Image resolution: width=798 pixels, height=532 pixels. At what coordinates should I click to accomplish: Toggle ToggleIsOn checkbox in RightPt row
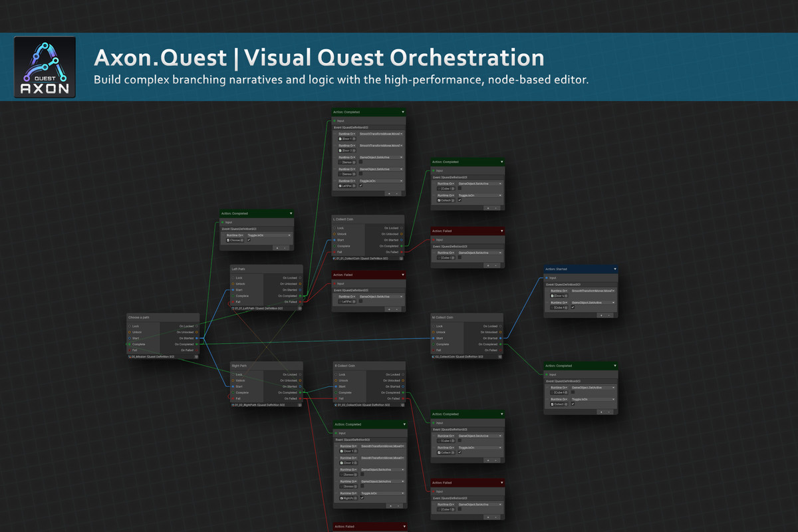coord(362,497)
